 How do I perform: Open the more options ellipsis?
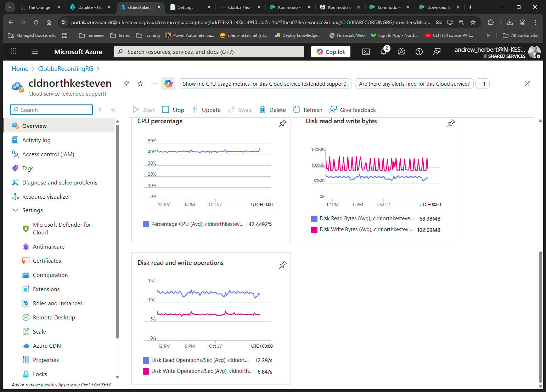154,84
